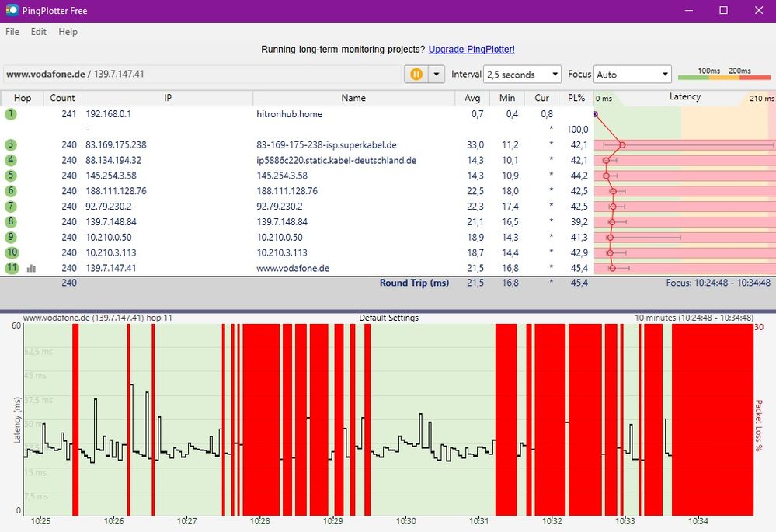Click the Latency graph column header
Screen dimensions: 776x532
(x=685, y=97)
